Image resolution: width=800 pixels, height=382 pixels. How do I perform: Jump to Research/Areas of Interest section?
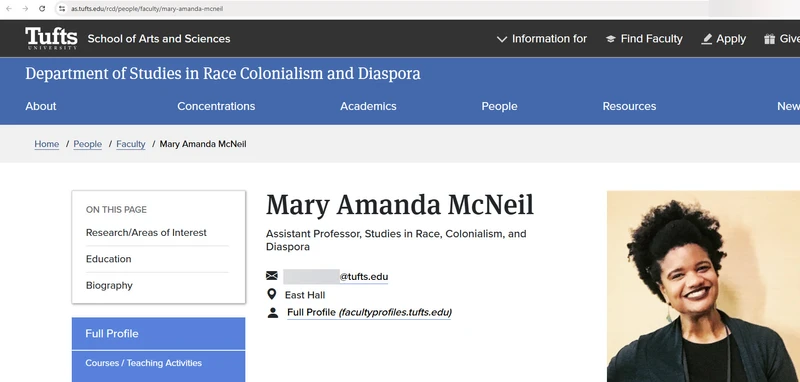[x=146, y=233]
